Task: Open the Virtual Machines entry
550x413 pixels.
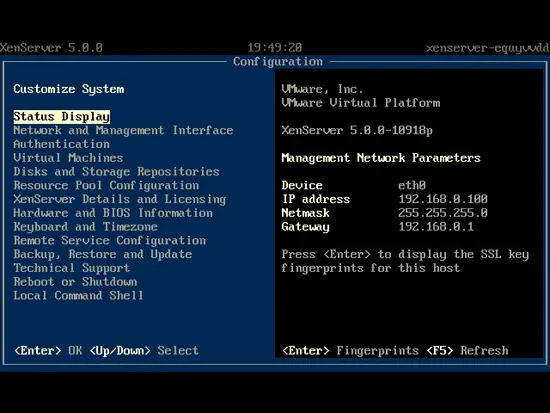Action: click(x=68, y=158)
